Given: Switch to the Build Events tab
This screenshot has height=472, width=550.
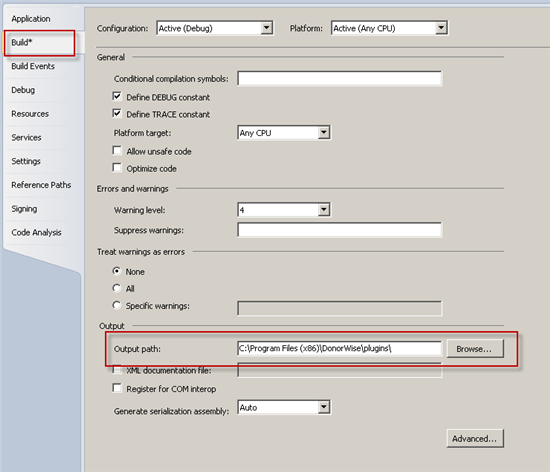Looking at the screenshot, I should [x=33, y=66].
